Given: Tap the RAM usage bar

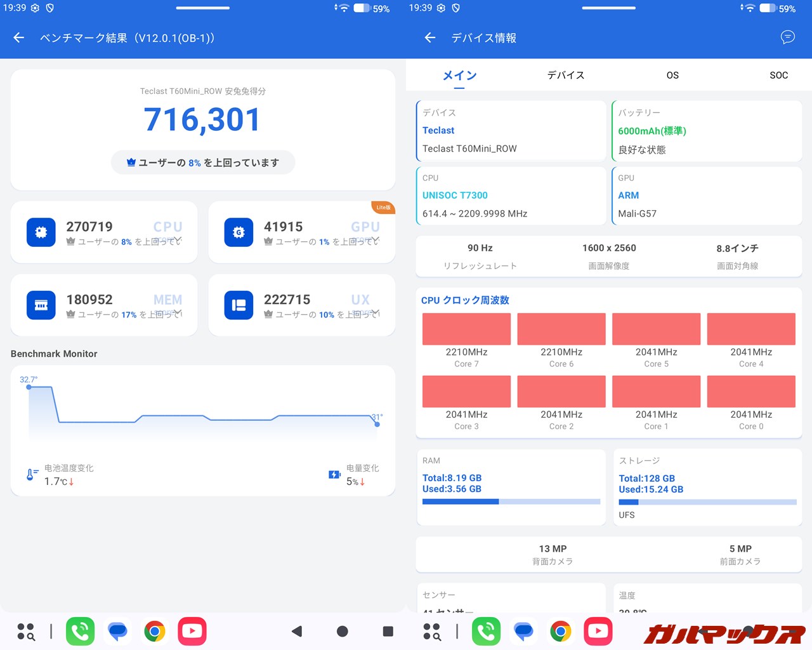Looking at the screenshot, I should coord(511,501).
